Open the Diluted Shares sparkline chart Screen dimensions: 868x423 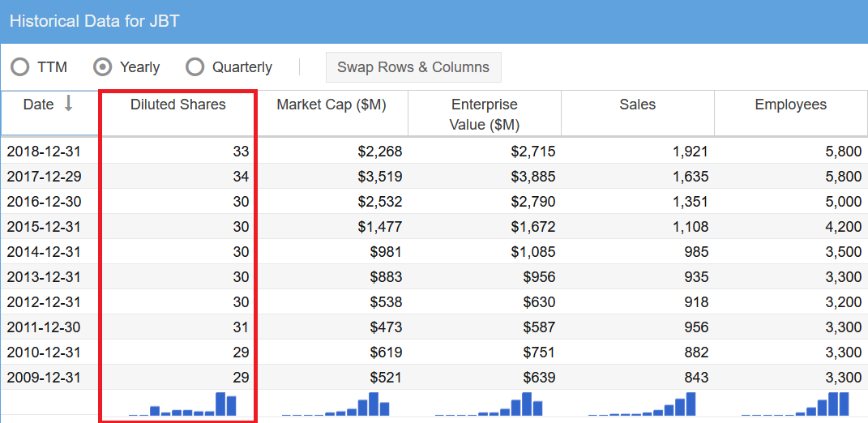coord(182,404)
